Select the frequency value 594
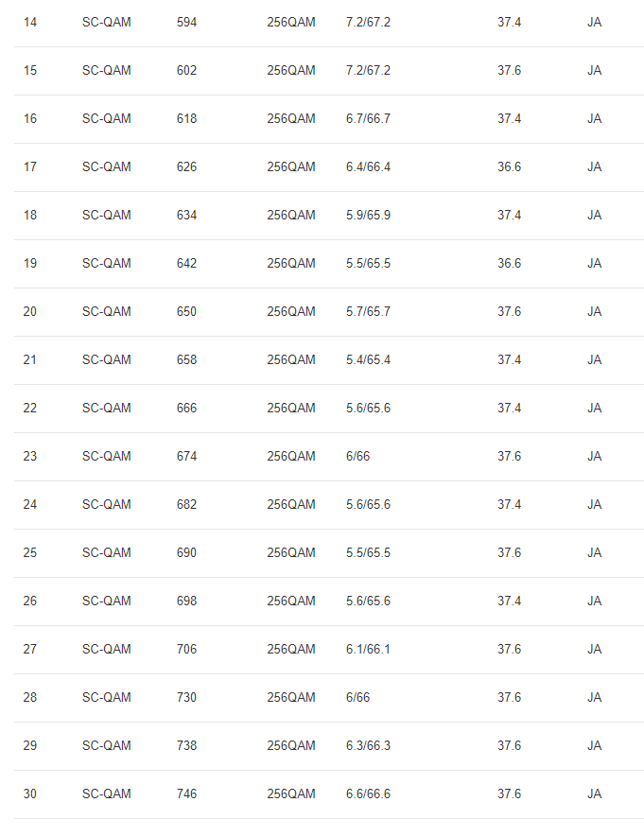The height and width of the screenshot is (837, 644). (x=186, y=22)
